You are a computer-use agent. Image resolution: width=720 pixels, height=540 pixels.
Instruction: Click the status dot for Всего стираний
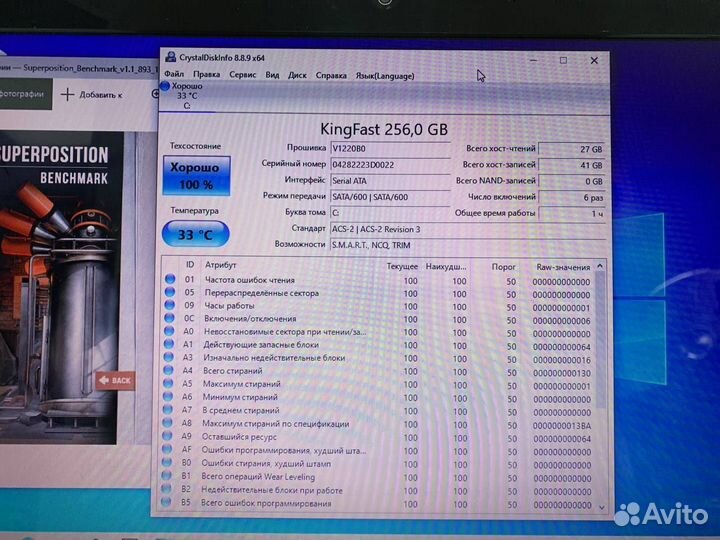coord(169,369)
